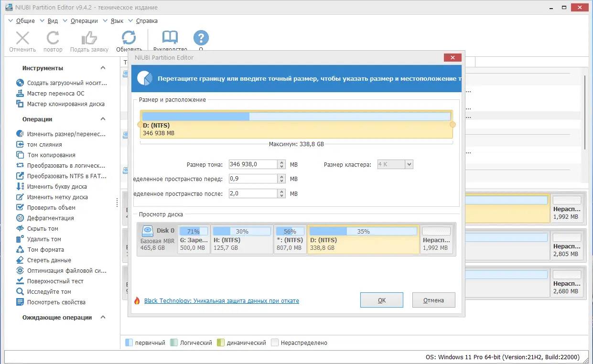
Task: Select the unallocated 1,992 MB block in preview
Action: (436, 239)
